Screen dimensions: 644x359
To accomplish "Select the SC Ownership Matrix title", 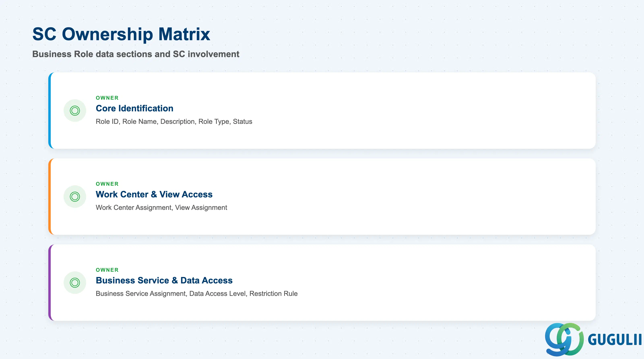I will coord(121,34).
